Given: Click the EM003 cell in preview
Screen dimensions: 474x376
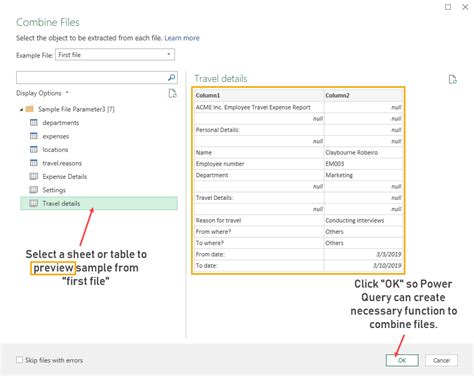Looking at the screenshot, I should pyautogui.click(x=363, y=164).
